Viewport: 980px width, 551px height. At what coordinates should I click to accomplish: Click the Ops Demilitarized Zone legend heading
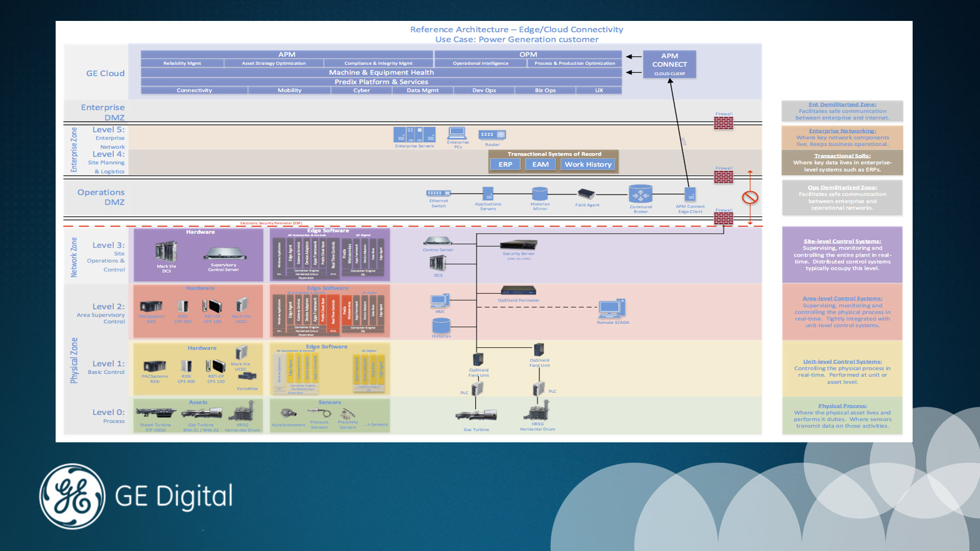842,188
